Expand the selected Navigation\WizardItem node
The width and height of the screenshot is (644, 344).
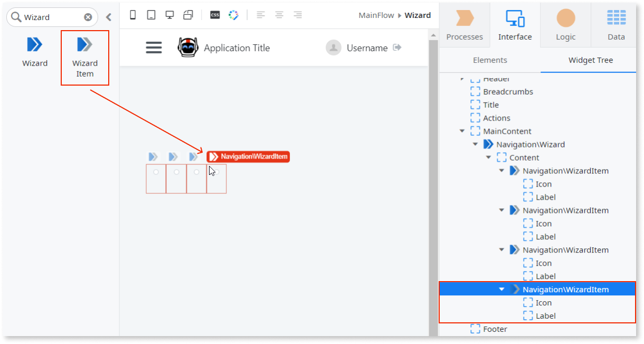(x=501, y=289)
